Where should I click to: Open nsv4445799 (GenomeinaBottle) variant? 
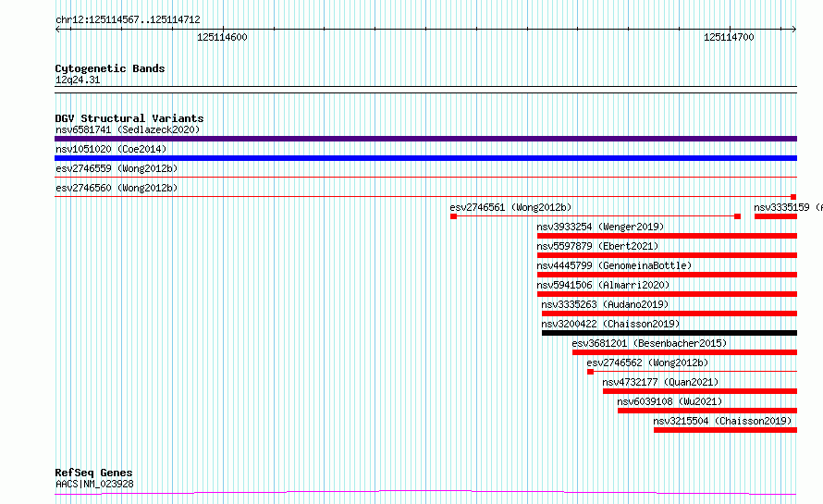pyautogui.click(x=614, y=265)
